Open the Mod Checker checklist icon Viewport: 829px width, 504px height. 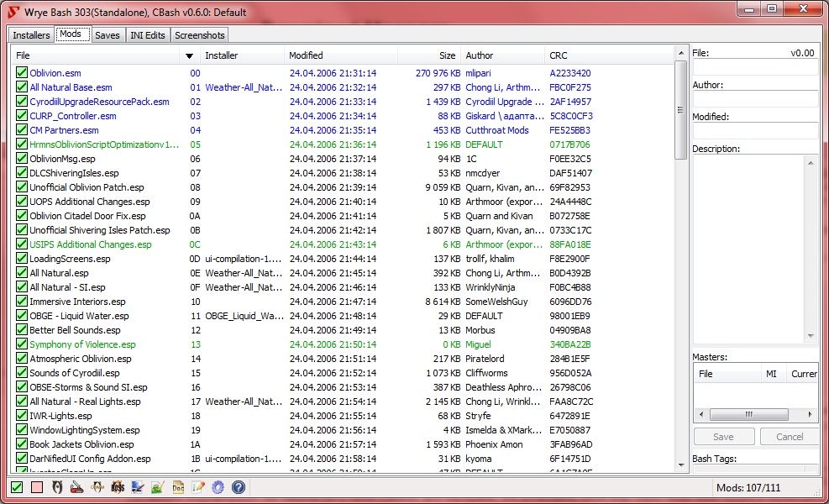click(198, 487)
